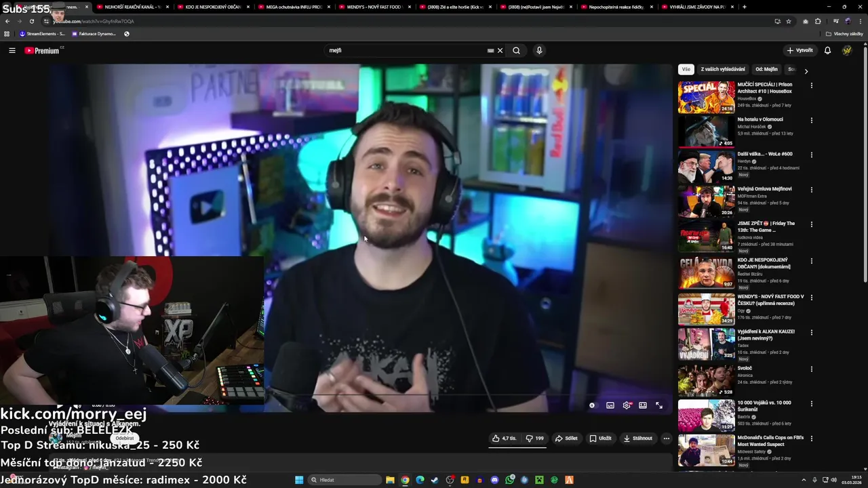Like the video with 4,7 tis. likes
Image resolution: width=868 pixels, height=488 pixels.
504,438
